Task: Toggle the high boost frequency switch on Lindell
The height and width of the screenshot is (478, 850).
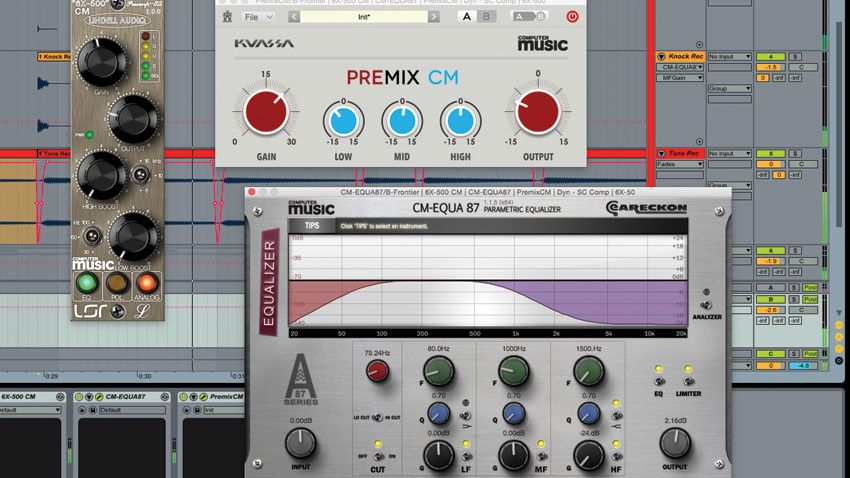Action: pos(140,175)
